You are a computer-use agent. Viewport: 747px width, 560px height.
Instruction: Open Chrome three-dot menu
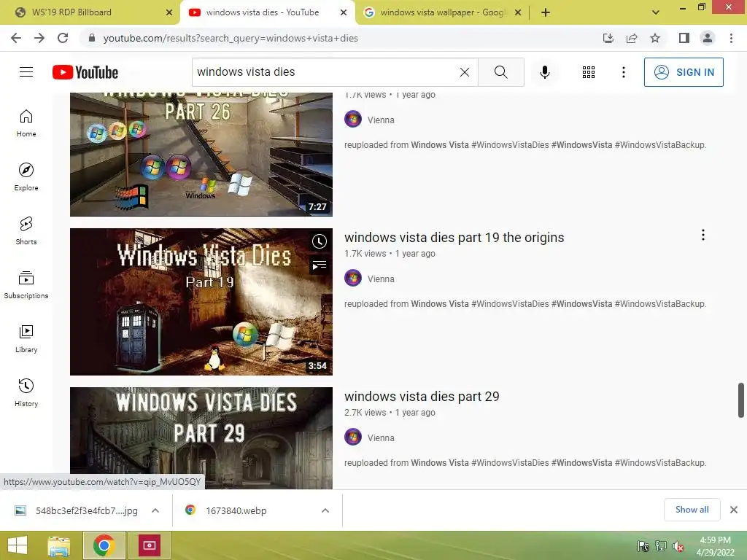tap(731, 38)
